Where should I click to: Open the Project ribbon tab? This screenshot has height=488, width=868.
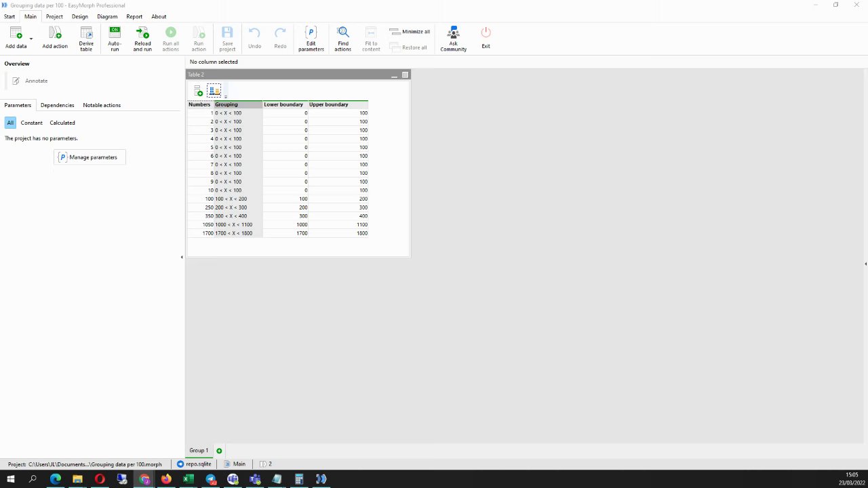click(54, 16)
